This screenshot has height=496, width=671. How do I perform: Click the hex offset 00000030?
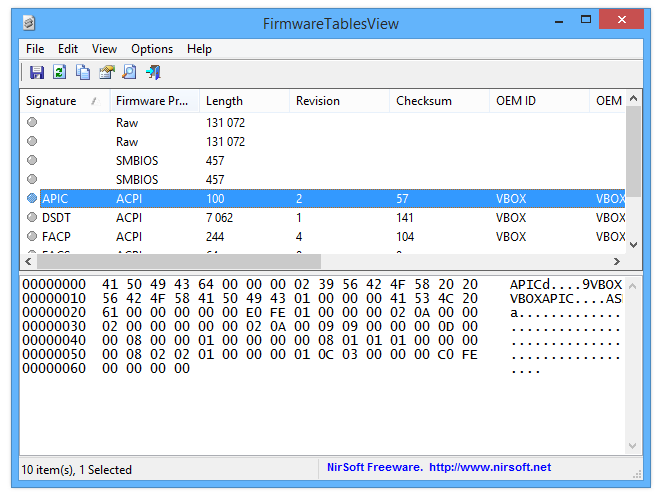click(x=54, y=326)
